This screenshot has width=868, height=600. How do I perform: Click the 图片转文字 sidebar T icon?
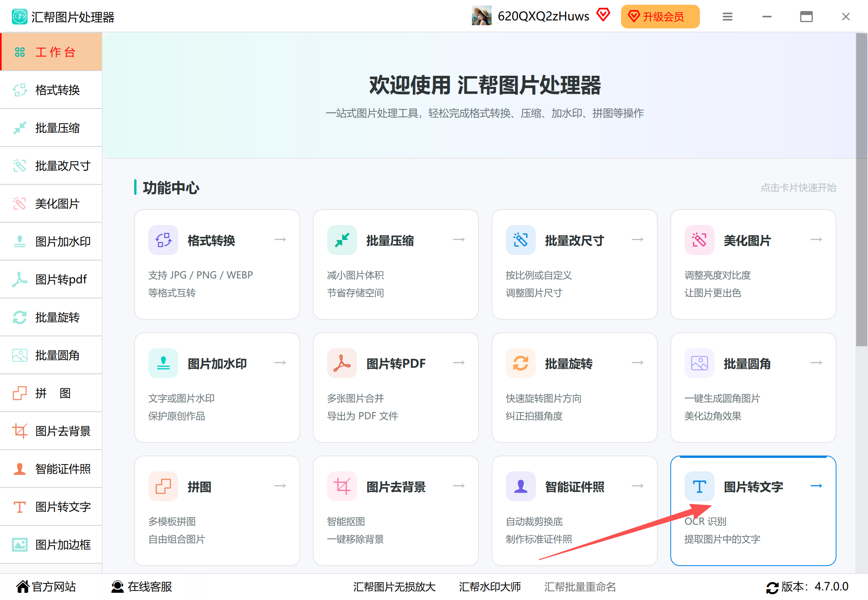coord(20,507)
